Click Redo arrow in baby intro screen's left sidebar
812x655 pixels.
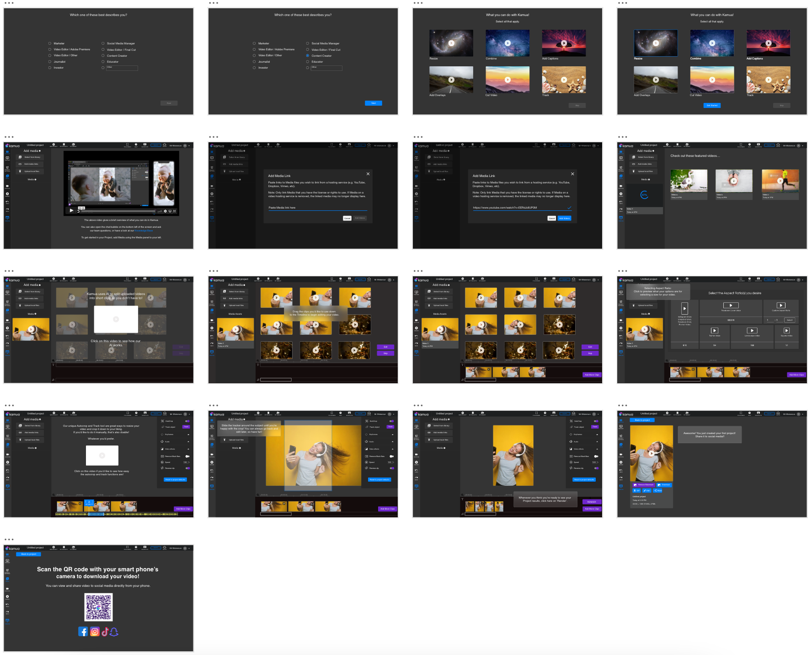point(7,209)
